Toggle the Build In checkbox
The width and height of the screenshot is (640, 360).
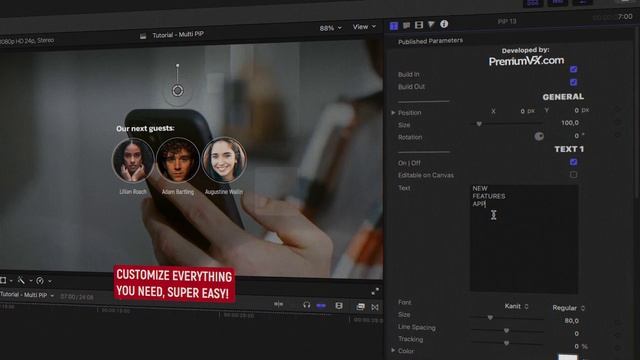tap(573, 69)
